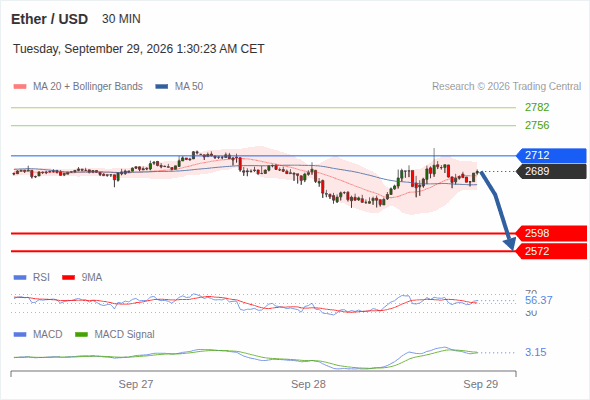Click the MA 50 legend label
This screenshot has width=590, height=400.
pos(189,86)
